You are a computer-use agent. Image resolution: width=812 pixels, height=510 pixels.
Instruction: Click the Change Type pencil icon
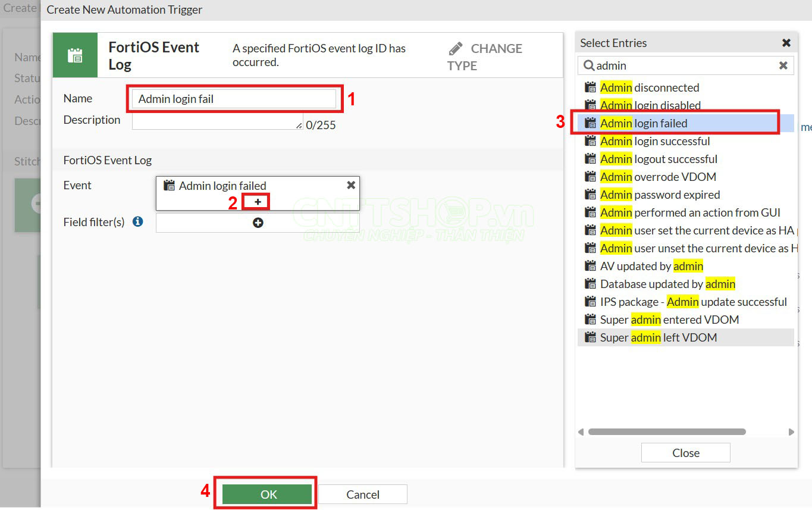tap(456, 48)
